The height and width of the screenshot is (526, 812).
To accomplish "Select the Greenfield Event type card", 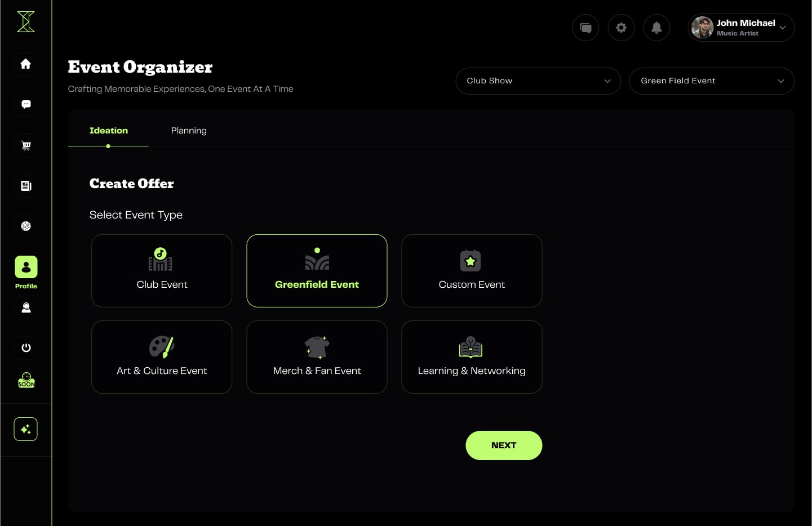I will [x=317, y=271].
